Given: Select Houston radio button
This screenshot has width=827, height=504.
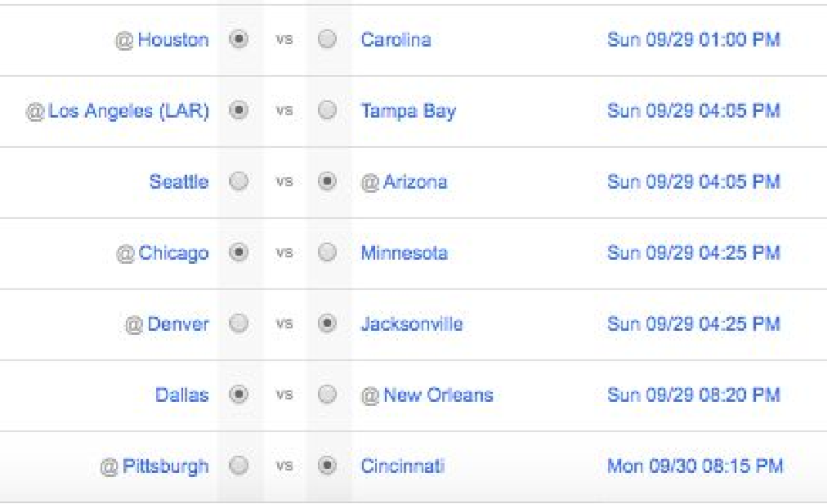Looking at the screenshot, I should (239, 39).
